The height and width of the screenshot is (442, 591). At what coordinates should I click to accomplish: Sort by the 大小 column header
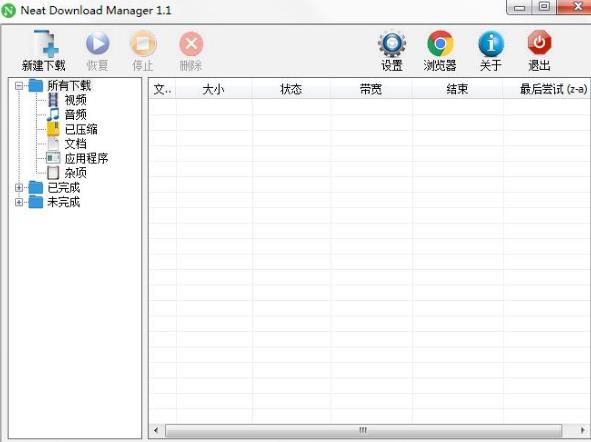[214, 89]
